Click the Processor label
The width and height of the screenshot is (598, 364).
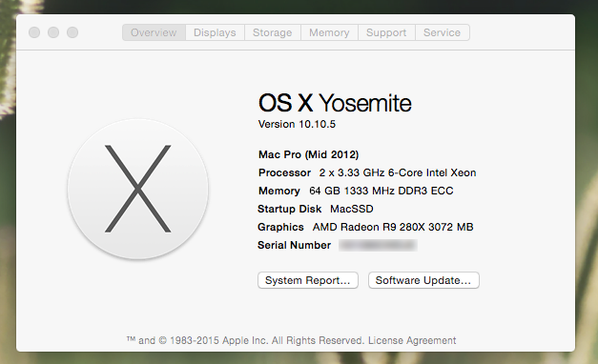pyautogui.click(x=284, y=172)
